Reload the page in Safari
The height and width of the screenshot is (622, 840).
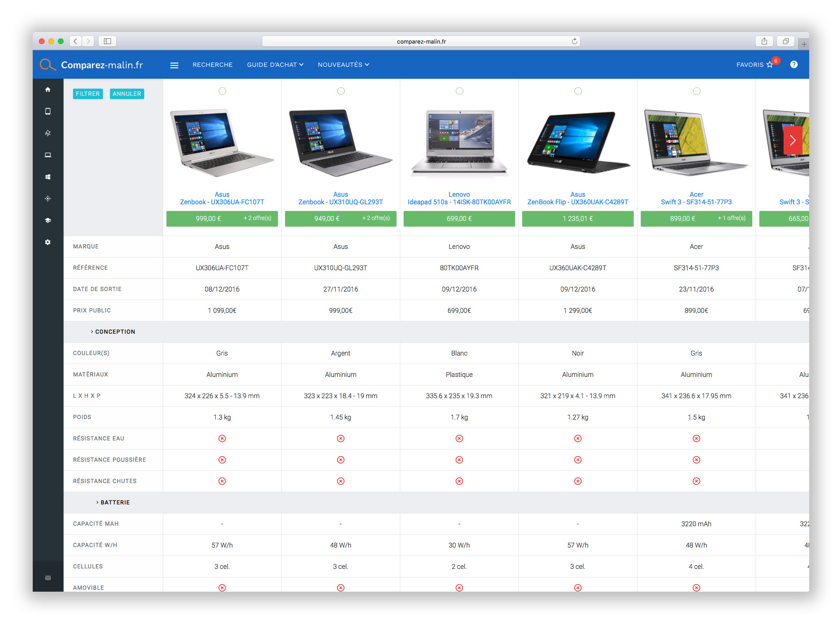click(574, 41)
